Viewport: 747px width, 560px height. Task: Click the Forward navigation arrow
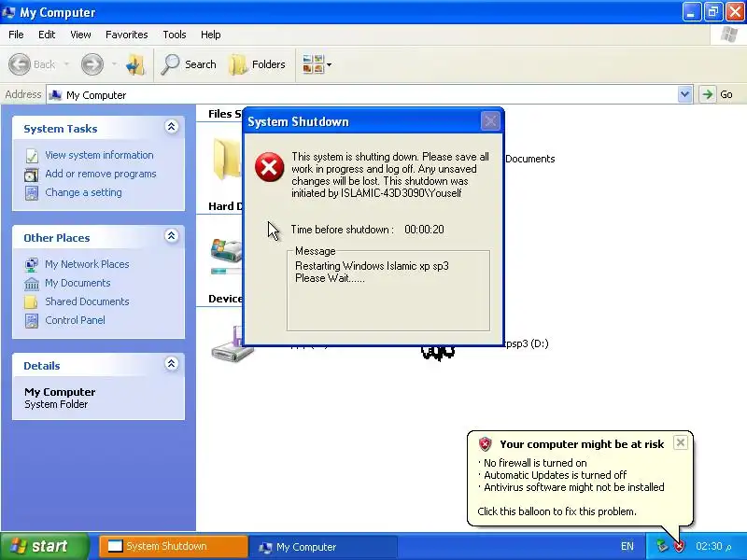tap(92, 64)
